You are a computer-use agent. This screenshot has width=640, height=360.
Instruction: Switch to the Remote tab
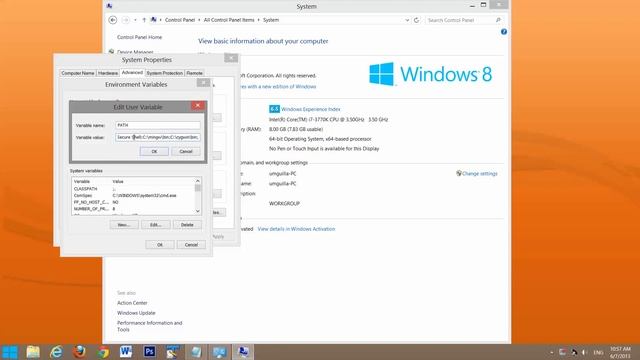point(194,73)
